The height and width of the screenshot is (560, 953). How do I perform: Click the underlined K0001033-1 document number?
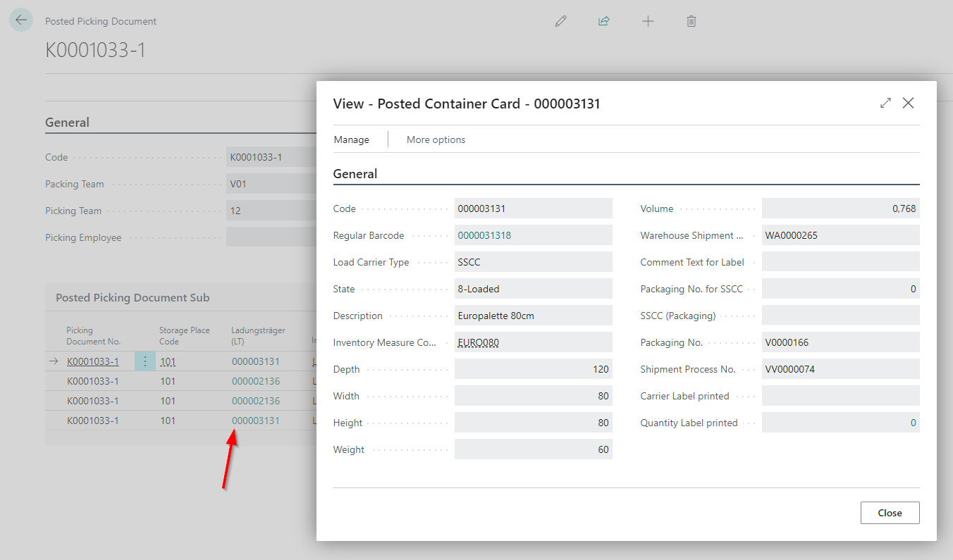pyautogui.click(x=92, y=361)
